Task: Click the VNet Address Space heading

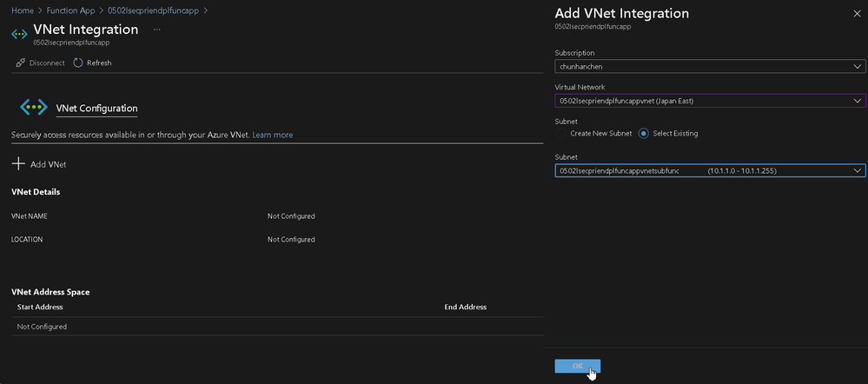Action: [x=50, y=292]
